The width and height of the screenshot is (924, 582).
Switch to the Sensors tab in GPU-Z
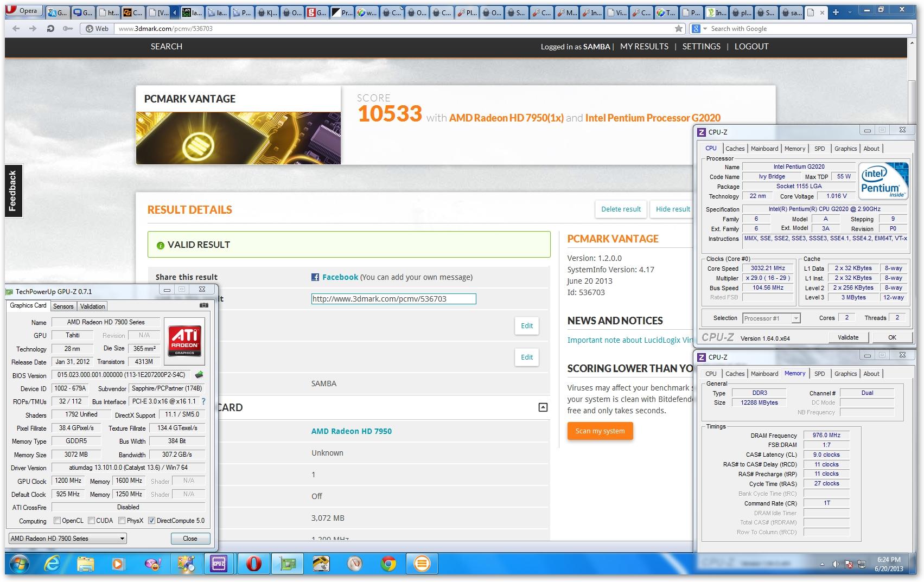63,306
